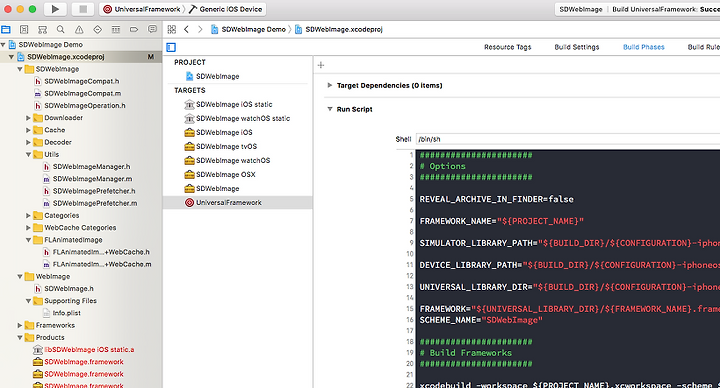The height and width of the screenshot is (388, 720).
Task: Click the Shell path input field
Action: click(x=568, y=139)
